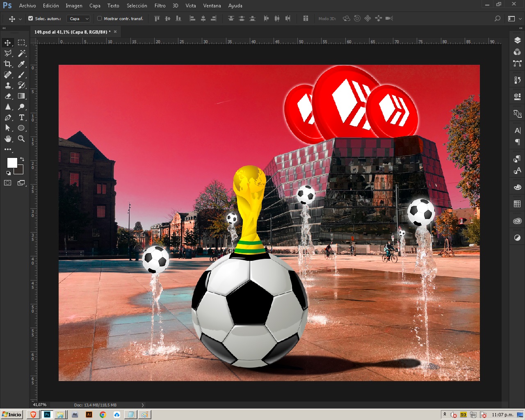
Task: Click the 41,07% zoom level field
Action: (40, 405)
